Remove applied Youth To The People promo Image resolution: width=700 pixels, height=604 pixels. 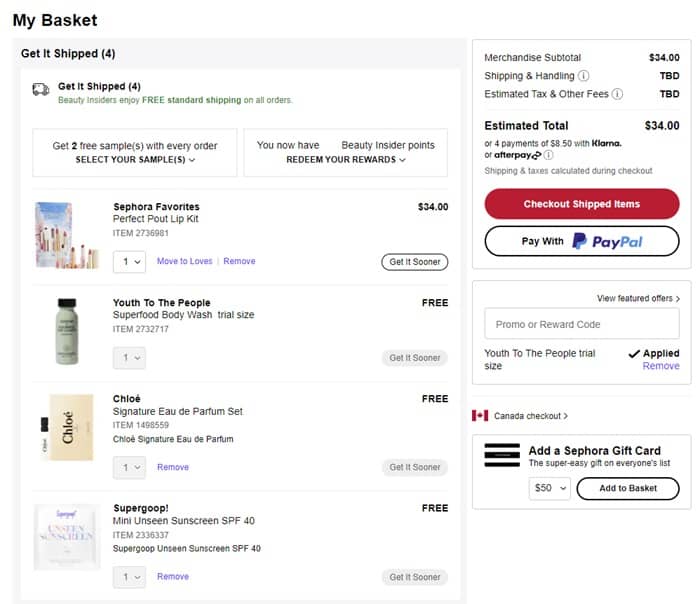click(x=660, y=366)
